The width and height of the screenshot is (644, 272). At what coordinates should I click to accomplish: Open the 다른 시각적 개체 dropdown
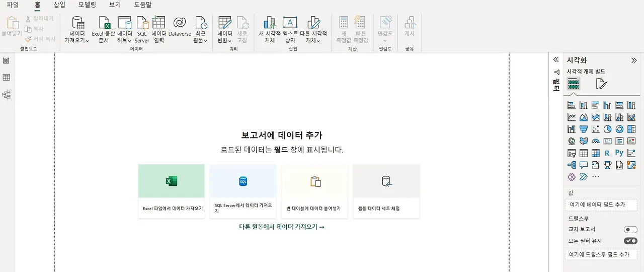coord(313,30)
